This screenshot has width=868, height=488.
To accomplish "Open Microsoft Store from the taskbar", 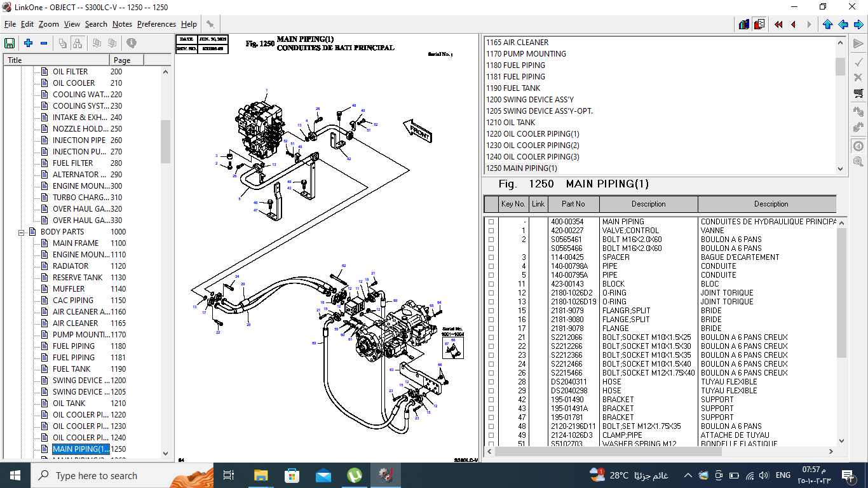I will coord(292,475).
